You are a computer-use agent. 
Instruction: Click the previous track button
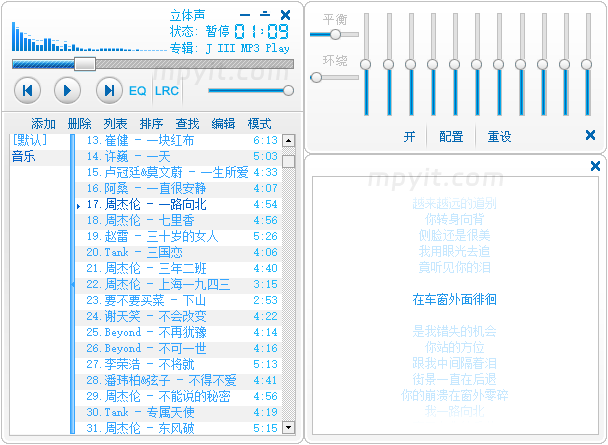28,90
